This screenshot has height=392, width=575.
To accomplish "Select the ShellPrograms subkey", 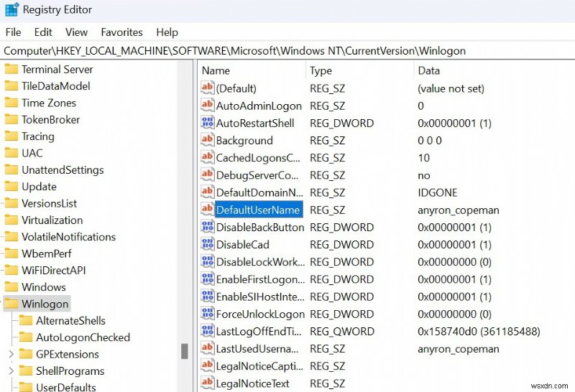I will point(70,371).
